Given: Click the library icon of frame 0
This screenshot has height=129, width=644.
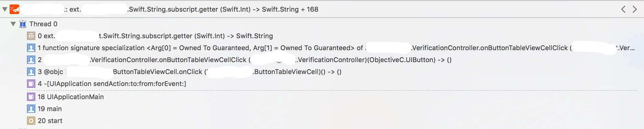Looking at the screenshot, I should 31,36.
